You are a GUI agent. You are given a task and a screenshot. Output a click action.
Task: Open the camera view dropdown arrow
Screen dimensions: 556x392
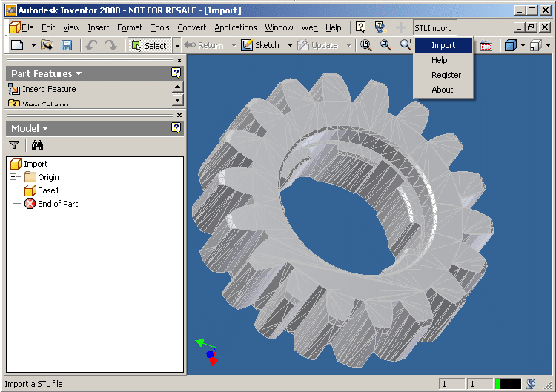(x=548, y=45)
